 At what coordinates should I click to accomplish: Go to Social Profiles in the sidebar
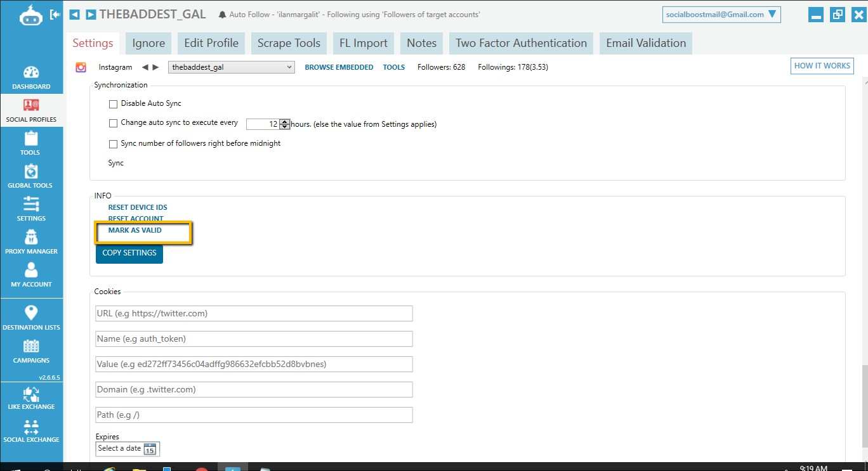click(31, 110)
